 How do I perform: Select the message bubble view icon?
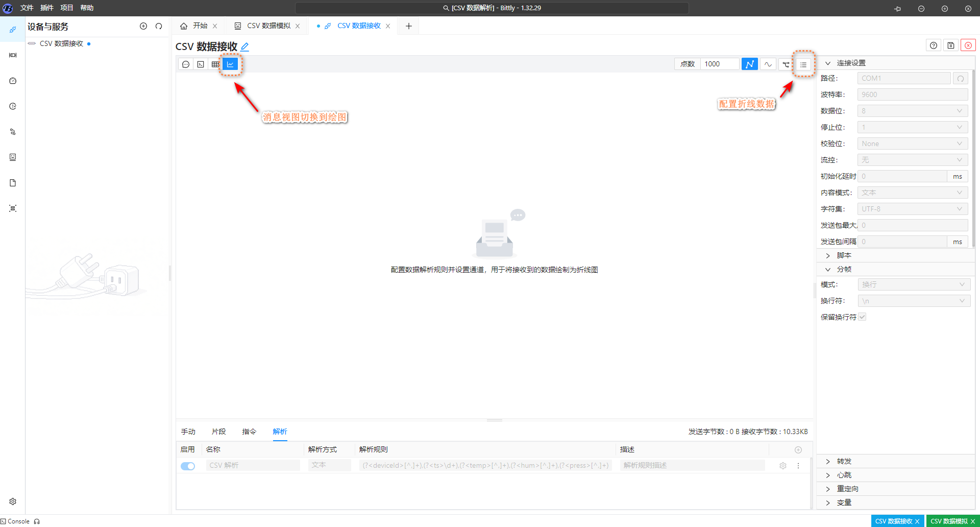(186, 64)
